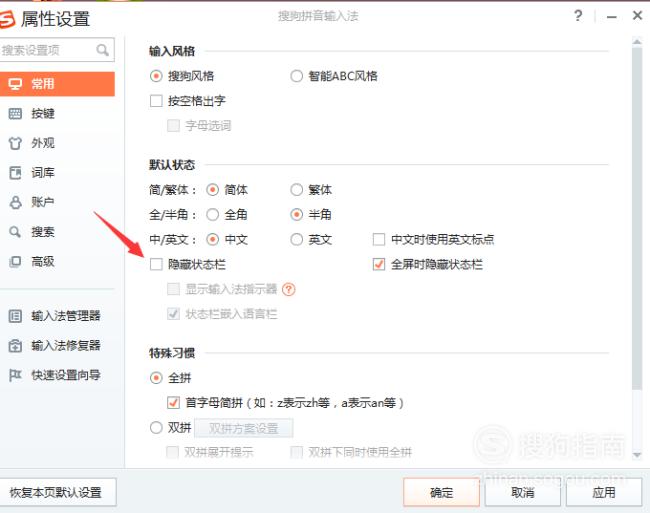650x513 pixels.
Task: Click the search magnifier icon in settings search box
Action: (x=102, y=50)
